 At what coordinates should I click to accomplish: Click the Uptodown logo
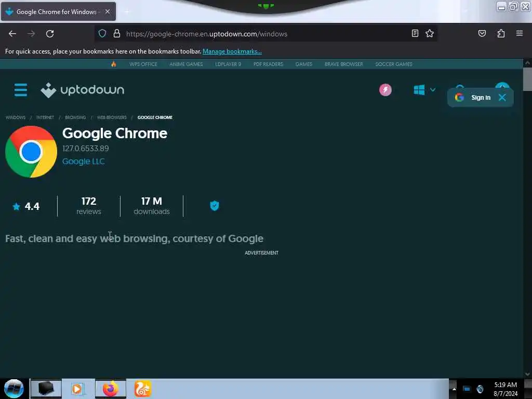(x=83, y=90)
